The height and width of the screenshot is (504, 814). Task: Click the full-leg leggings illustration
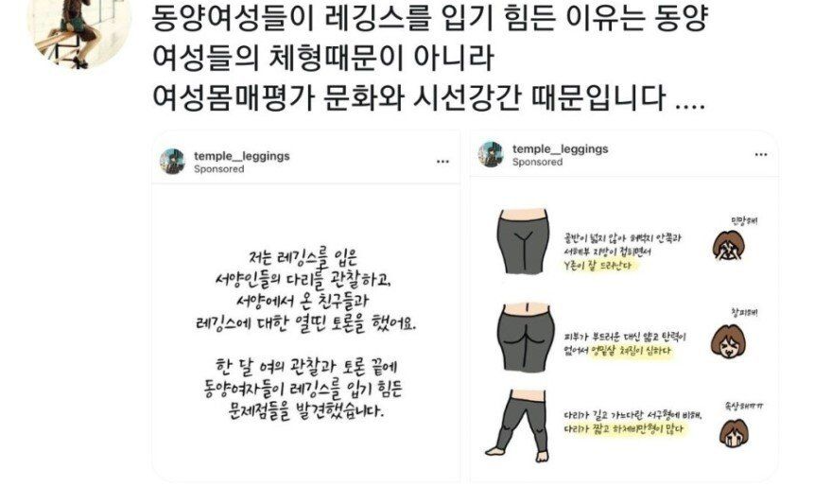tap(517, 426)
